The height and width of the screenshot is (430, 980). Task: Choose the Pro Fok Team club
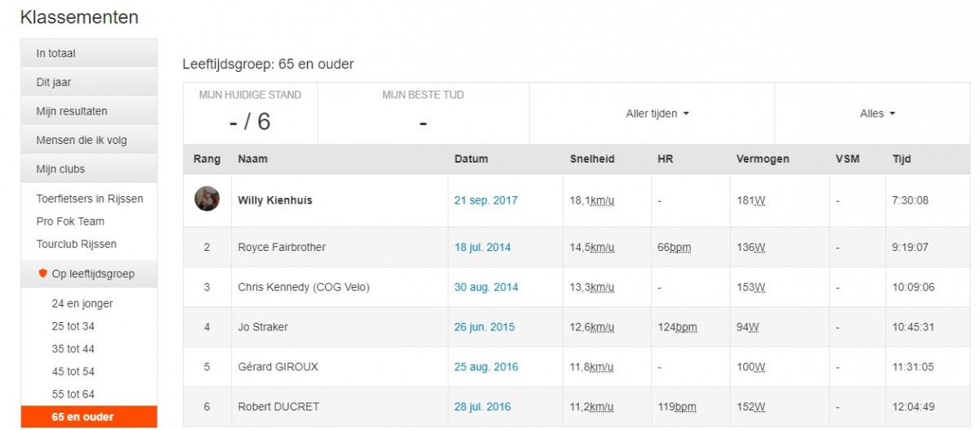point(70,222)
